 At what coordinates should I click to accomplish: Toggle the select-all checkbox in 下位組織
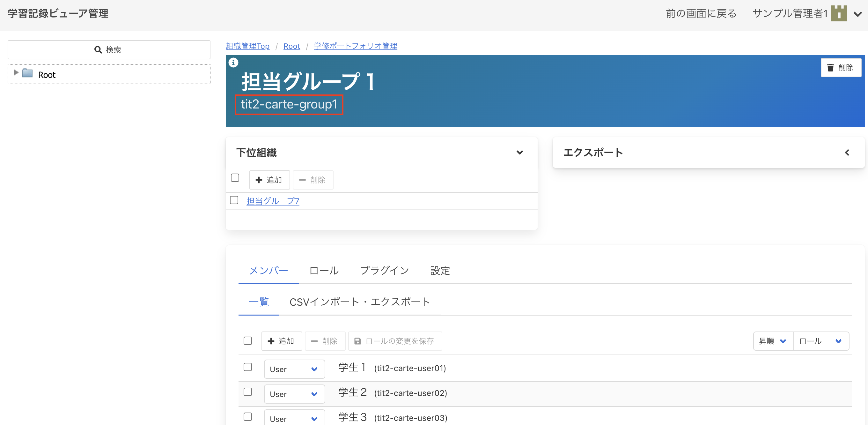(235, 178)
